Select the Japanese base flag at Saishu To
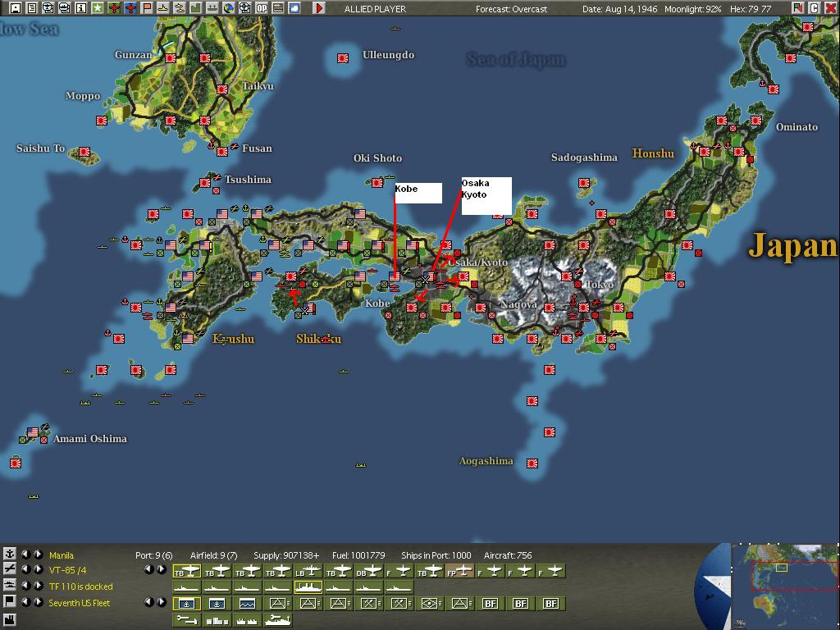The width and height of the screenshot is (840, 630). pos(84,152)
